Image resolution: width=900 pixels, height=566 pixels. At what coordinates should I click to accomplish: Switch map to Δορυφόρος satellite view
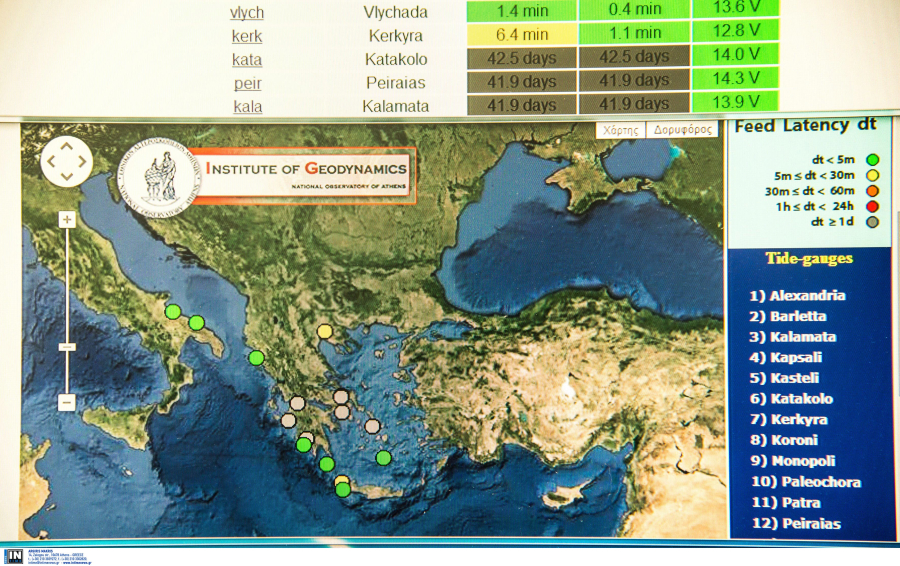[x=682, y=130]
